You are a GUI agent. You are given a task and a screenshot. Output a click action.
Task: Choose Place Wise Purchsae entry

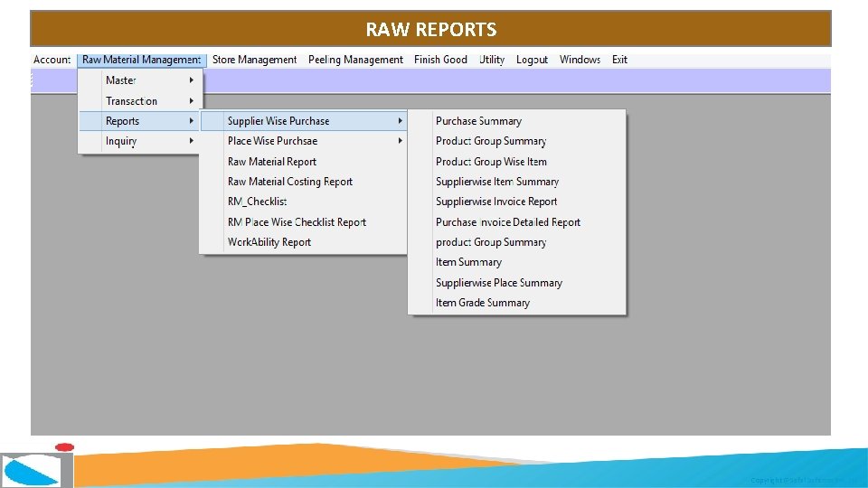(x=304, y=141)
